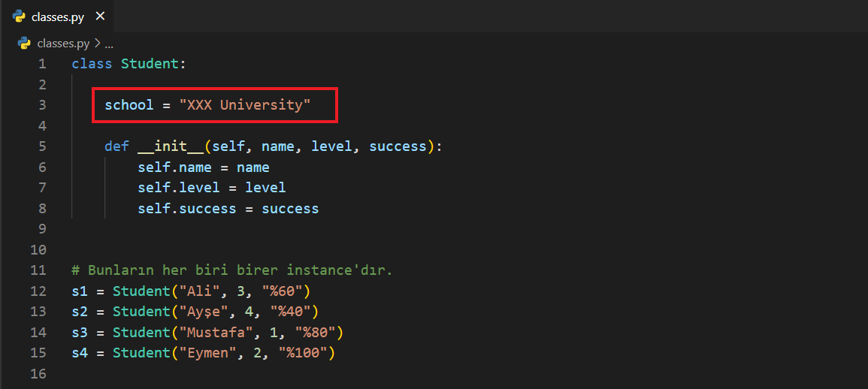Click the Python icon on the classes.py tab
Viewport: 868px width, 389px height.
[x=20, y=17]
